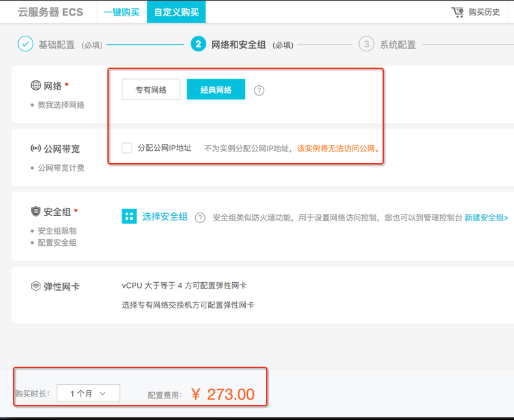Click the 弹性网卡 layered icon
The image size is (514, 420).
click(x=36, y=286)
